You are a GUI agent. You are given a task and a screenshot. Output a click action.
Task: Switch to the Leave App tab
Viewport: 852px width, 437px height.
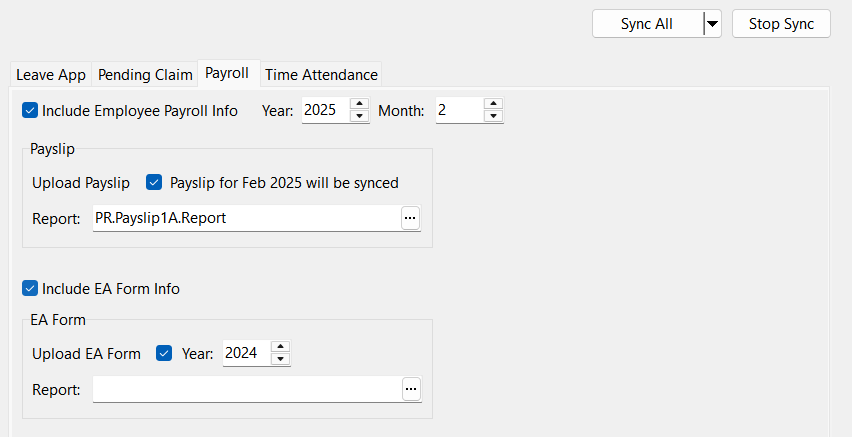pyautogui.click(x=51, y=75)
